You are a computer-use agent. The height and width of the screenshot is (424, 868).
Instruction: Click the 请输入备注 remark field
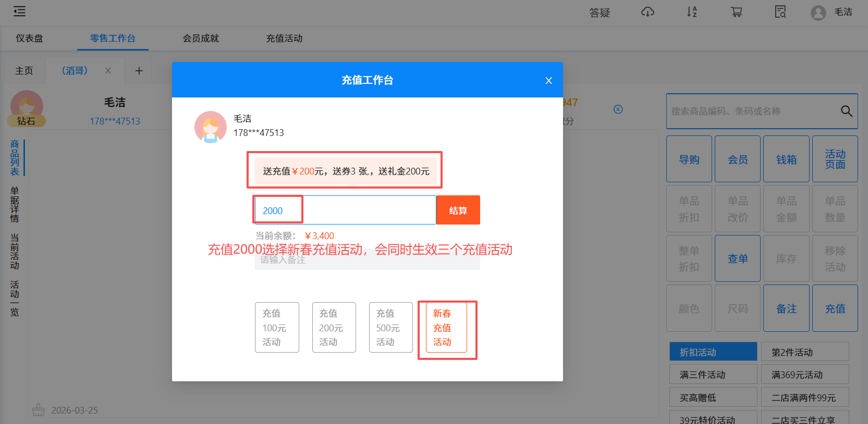[367, 260]
